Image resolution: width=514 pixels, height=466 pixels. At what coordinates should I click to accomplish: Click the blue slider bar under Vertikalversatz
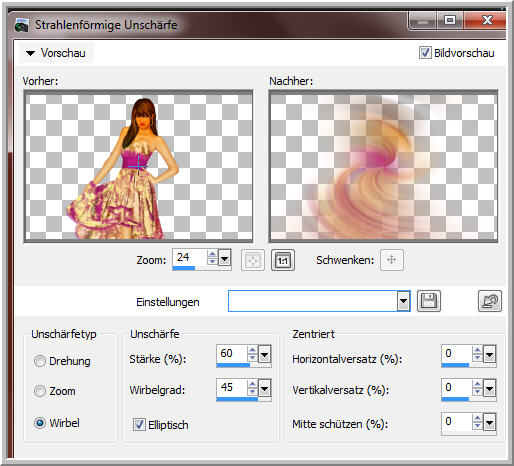pos(455,399)
